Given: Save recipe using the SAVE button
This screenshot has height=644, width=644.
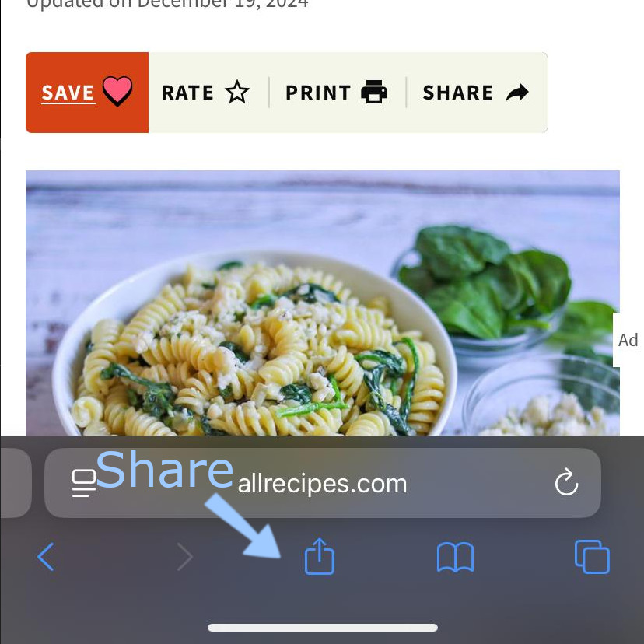Looking at the screenshot, I should pyautogui.click(x=87, y=93).
